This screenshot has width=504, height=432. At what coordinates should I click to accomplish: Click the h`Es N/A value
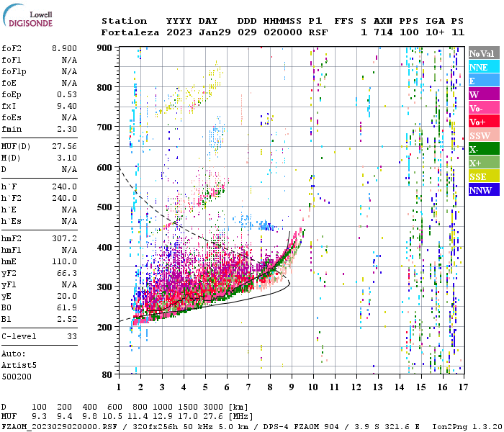point(69,222)
